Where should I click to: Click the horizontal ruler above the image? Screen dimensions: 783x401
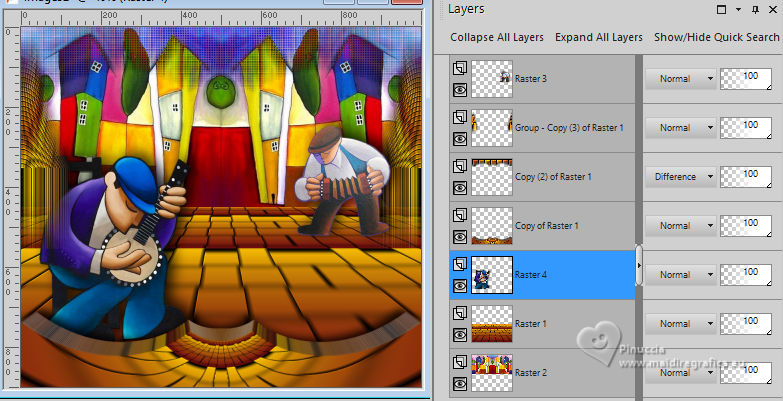point(221,18)
